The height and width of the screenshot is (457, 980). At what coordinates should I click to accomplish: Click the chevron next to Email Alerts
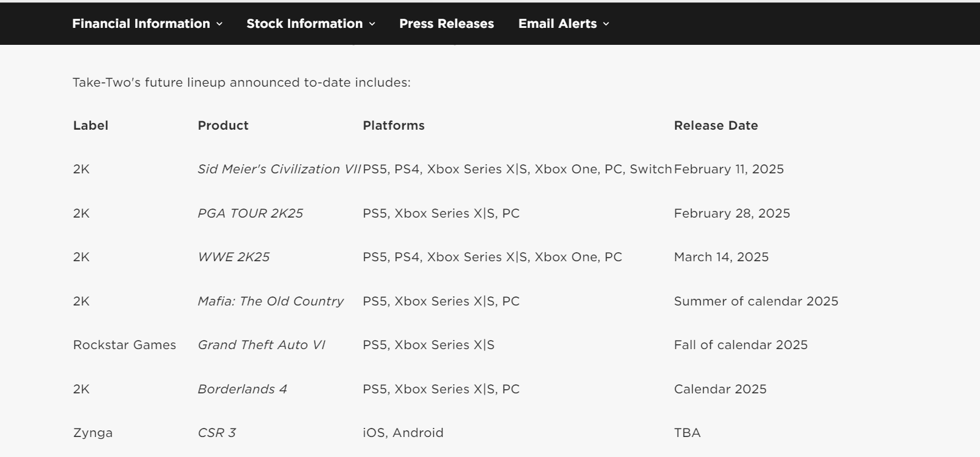pyautogui.click(x=606, y=24)
